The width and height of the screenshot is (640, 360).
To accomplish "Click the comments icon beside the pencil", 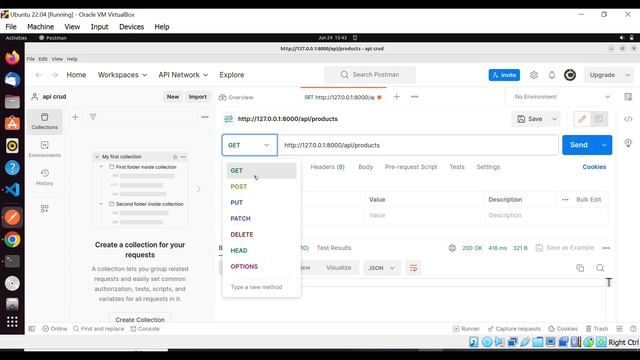I will (599, 119).
